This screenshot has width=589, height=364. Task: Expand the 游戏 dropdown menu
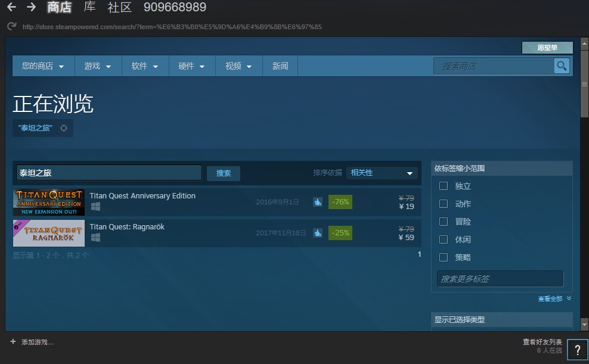tap(98, 66)
